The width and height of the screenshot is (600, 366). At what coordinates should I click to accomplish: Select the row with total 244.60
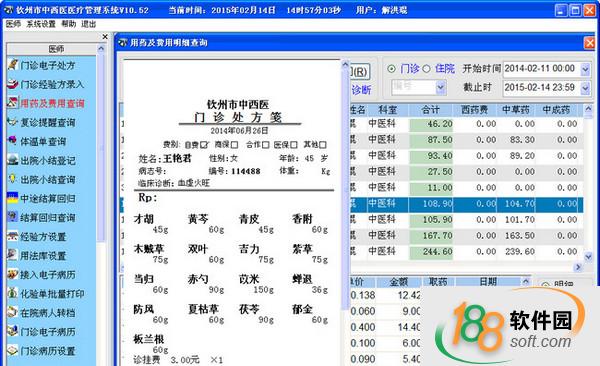[x=466, y=252]
